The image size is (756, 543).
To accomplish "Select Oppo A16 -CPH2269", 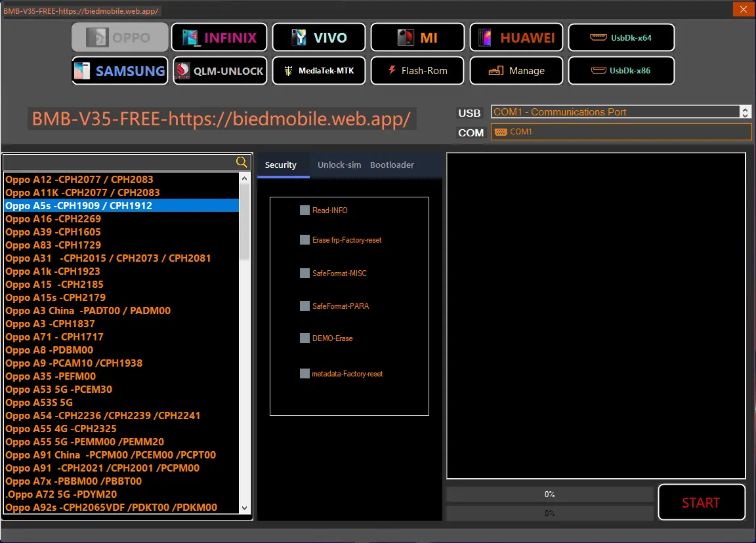I will pos(121,219).
